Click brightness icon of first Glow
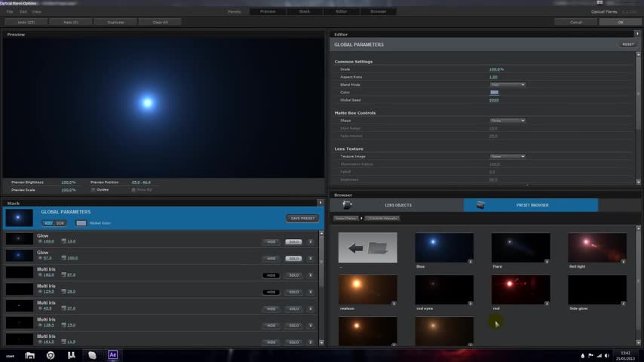This screenshot has width=644, height=362. (x=40, y=241)
